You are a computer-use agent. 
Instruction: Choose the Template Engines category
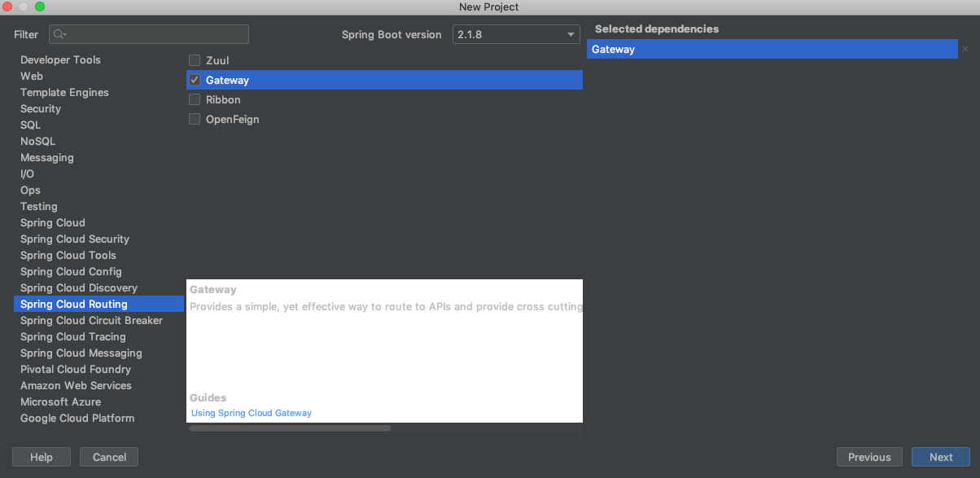click(x=64, y=92)
